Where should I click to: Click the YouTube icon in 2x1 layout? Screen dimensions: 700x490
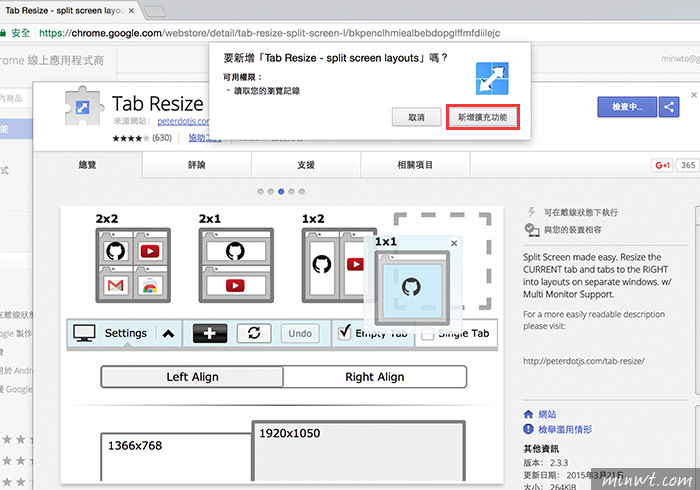[x=235, y=285]
